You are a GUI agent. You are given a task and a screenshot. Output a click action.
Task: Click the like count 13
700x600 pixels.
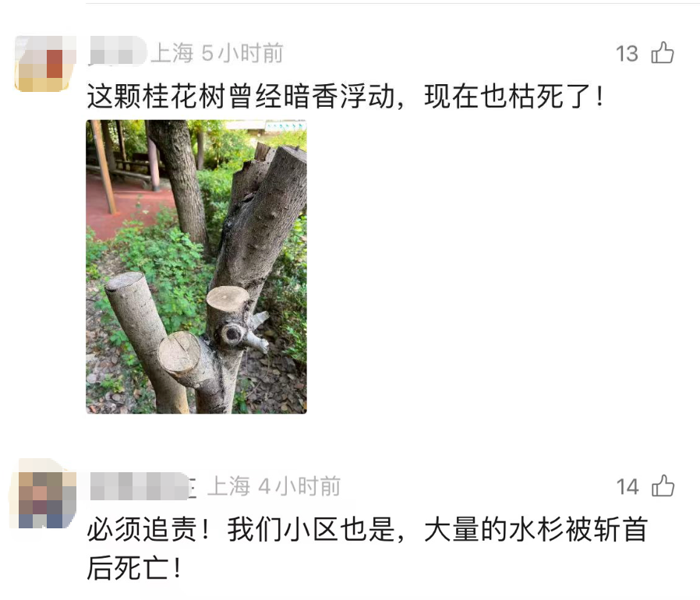(627, 54)
